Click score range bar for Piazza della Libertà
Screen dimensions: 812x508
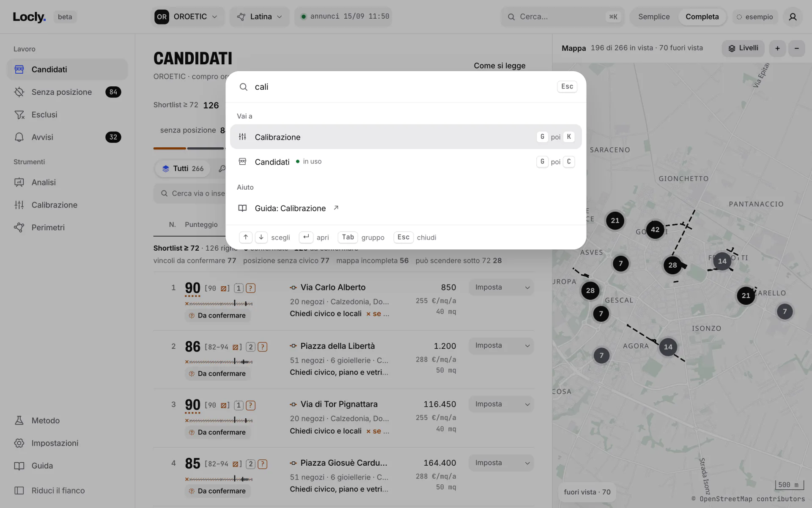click(x=219, y=362)
